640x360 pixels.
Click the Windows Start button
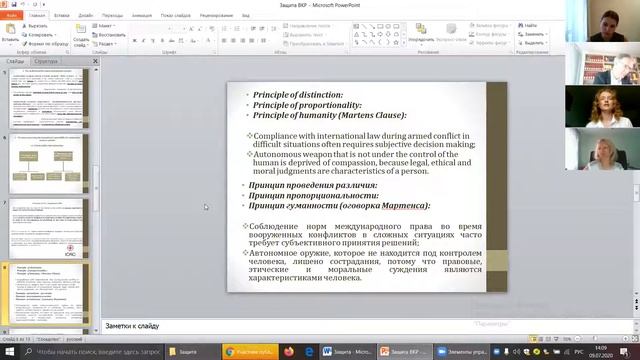(9, 351)
